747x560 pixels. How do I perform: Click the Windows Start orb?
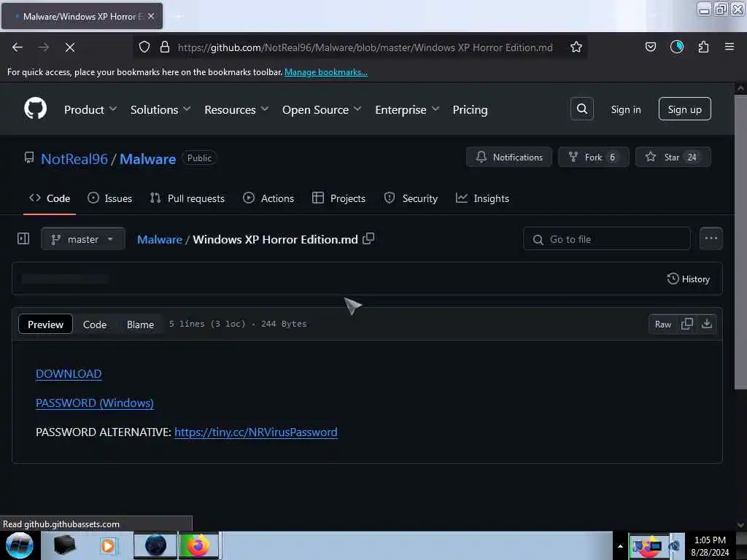[x=20, y=545]
